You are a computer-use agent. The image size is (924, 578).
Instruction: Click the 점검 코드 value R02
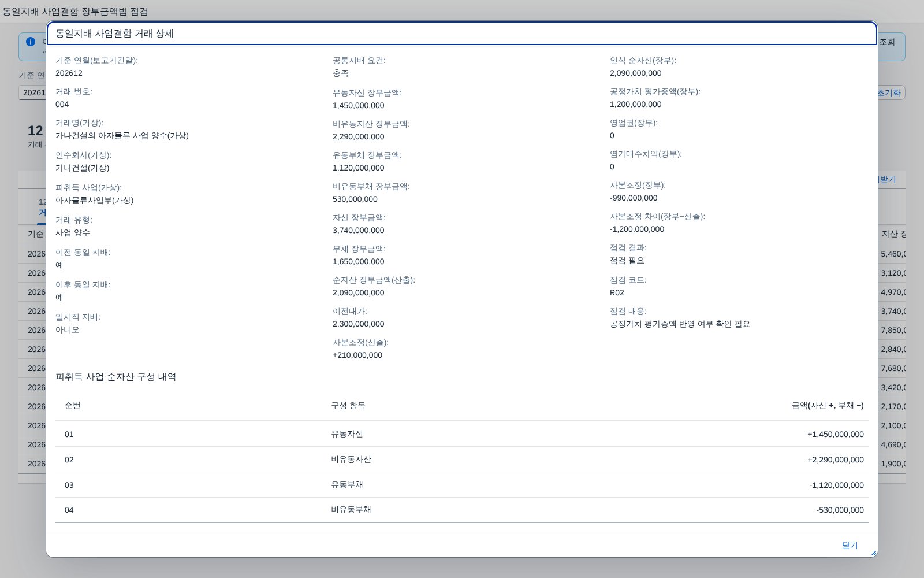(x=617, y=292)
